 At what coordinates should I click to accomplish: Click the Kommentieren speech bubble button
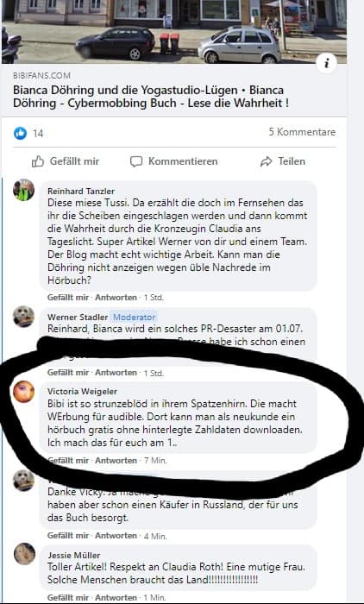tap(173, 161)
